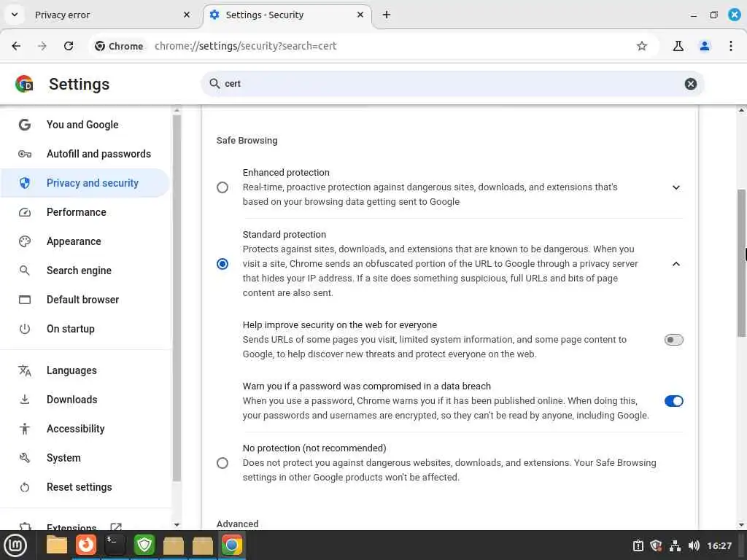Open the Linux Mint start menu

(15, 545)
